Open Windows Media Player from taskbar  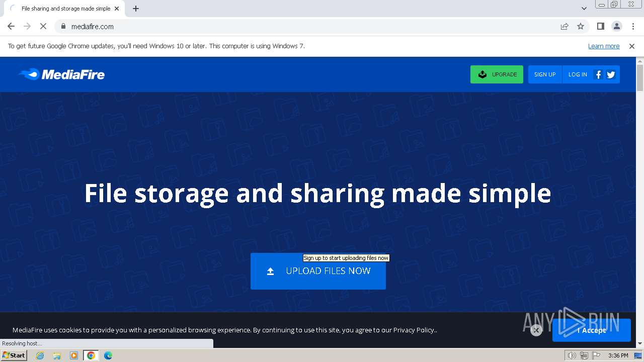coord(74,355)
